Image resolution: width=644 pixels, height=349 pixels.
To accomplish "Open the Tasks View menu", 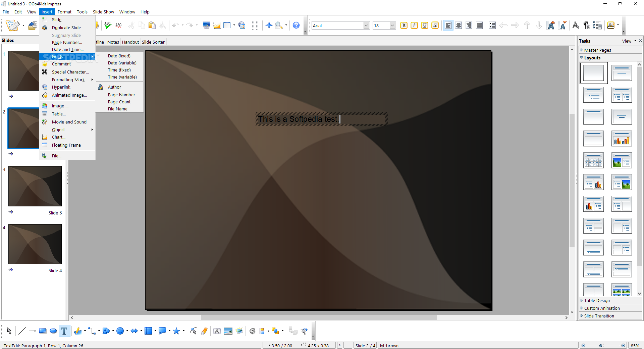I will pos(629,41).
